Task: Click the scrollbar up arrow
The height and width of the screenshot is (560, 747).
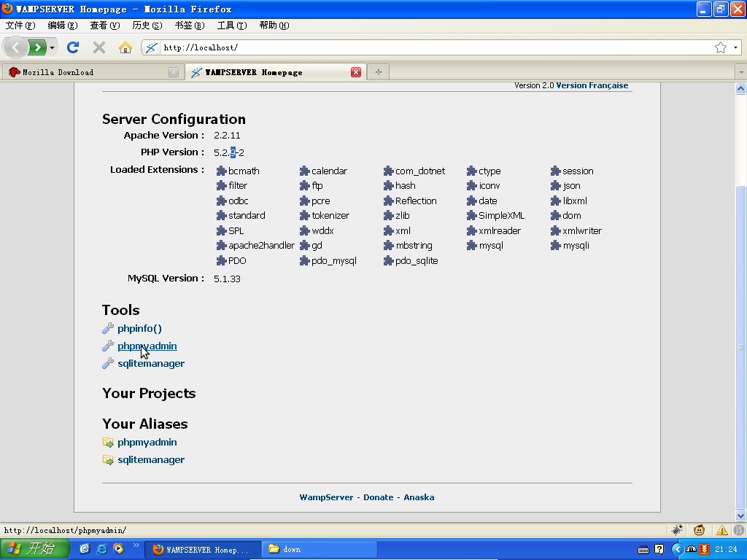Action: click(741, 88)
